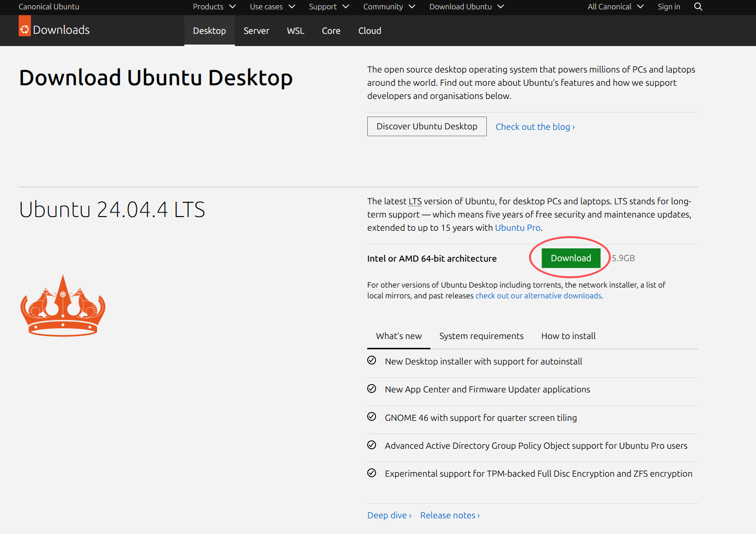Click the Discover Ubuntu Desktop button
Screen dimensions: 756x534
pyautogui.click(x=427, y=126)
